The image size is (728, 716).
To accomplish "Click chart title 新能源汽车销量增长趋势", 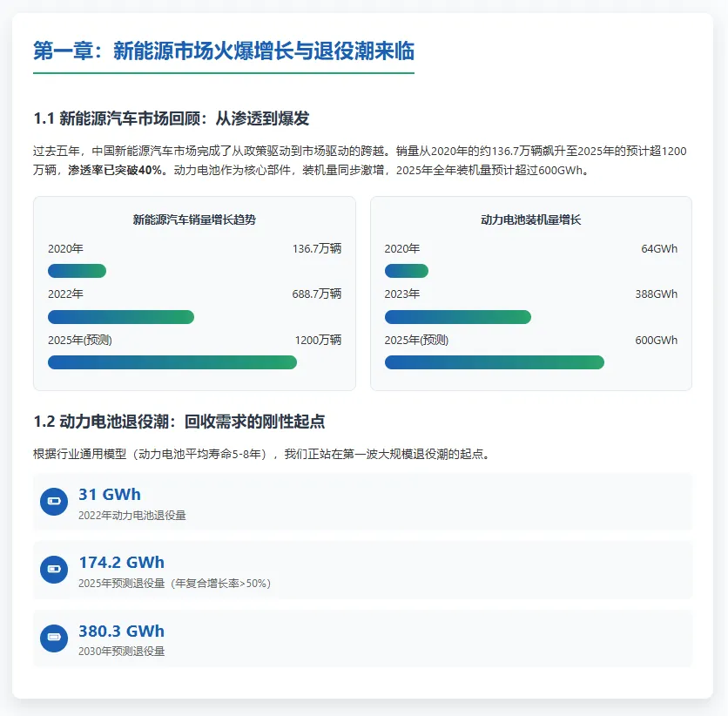I will (x=194, y=220).
